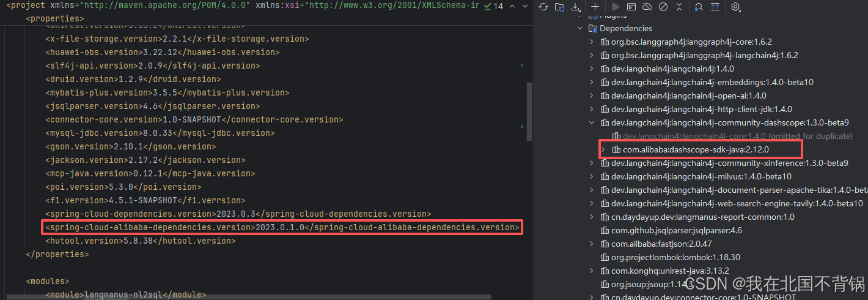Image resolution: width=868 pixels, height=300 pixels.
Task: Click spring-cloud-alibaba-dependencies.version line in editor
Action: [x=282, y=227]
